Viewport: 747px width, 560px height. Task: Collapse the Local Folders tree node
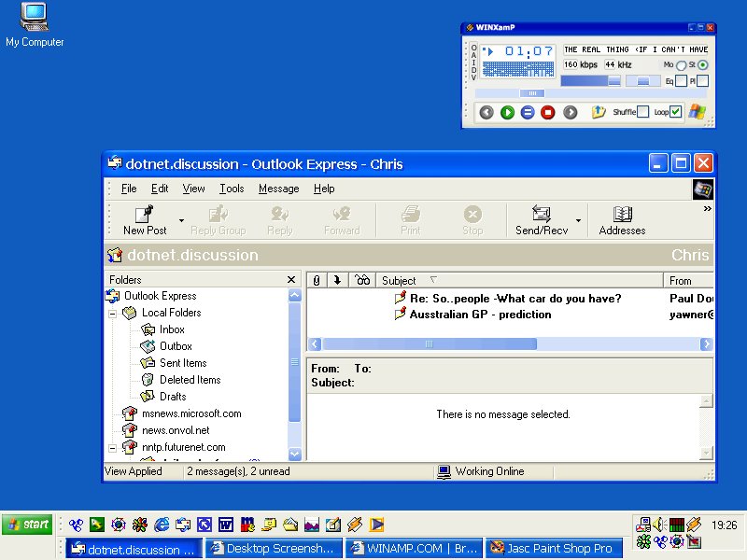[x=113, y=313]
